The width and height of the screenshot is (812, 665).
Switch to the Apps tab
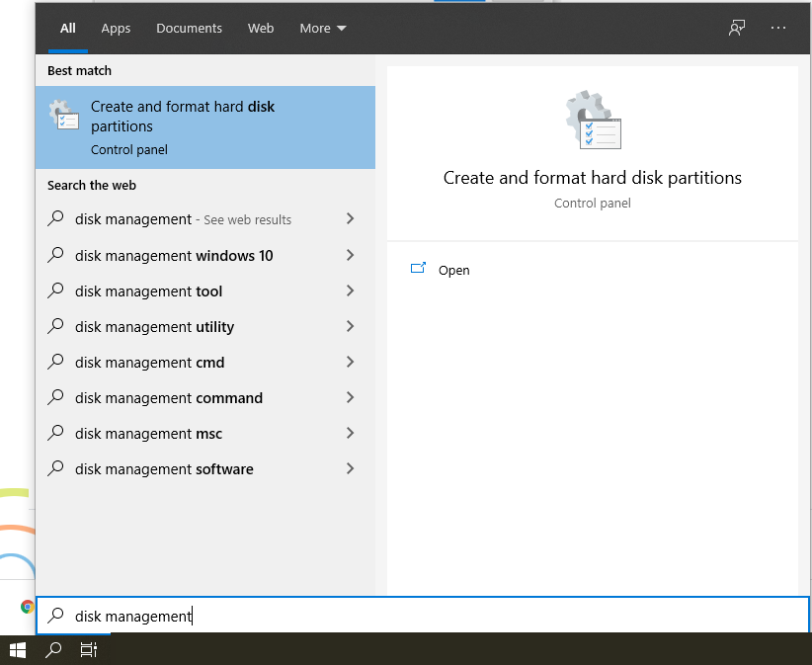pyautogui.click(x=116, y=28)
